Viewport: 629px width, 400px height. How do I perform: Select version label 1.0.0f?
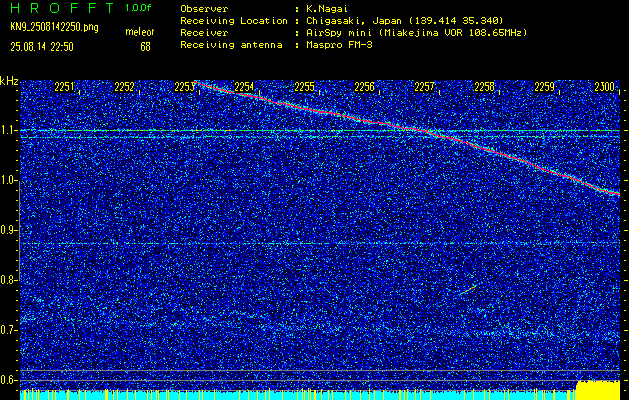pyautogui.click(x=138, y=8)
